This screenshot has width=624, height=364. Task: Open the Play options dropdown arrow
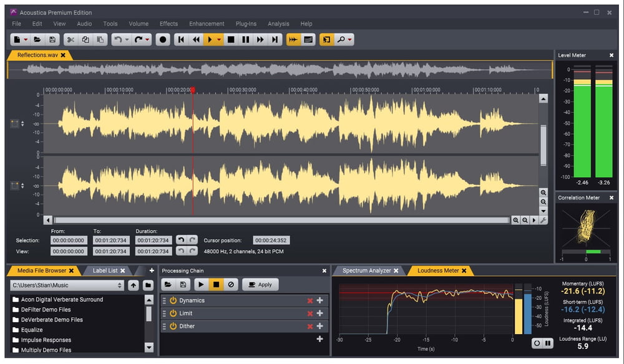(x=219, y=40)
